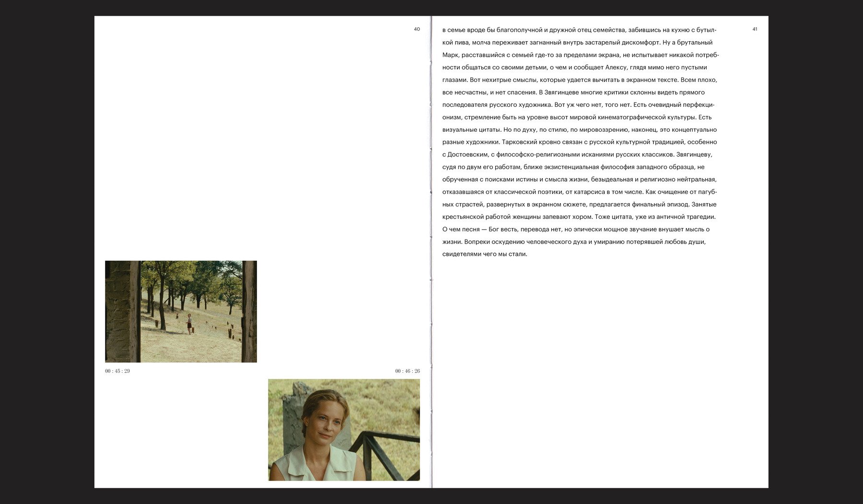Click the word "Марк" starting the third line
The width and height of the screenshot is (863, 504).
[450, 55]
